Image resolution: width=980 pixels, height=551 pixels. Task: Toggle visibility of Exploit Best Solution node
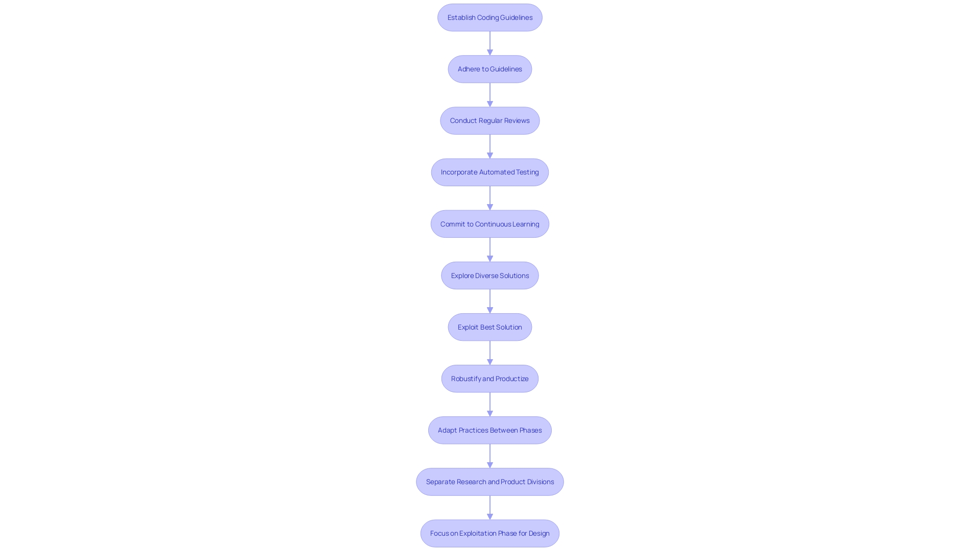pos(490,327)
